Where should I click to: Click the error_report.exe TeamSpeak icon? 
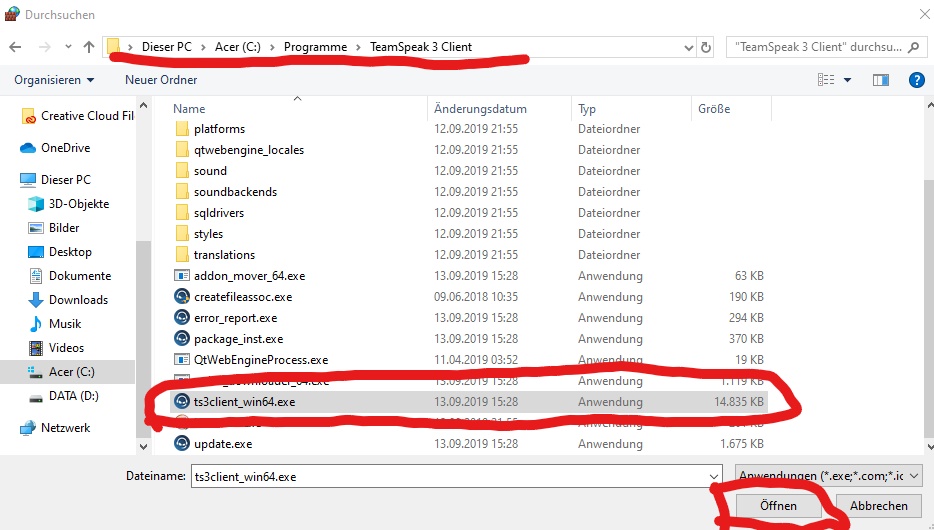point(182,317)
